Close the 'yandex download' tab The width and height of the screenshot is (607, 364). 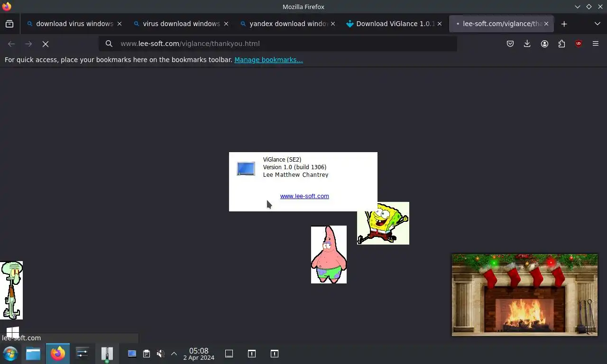[x=333, y=24]
